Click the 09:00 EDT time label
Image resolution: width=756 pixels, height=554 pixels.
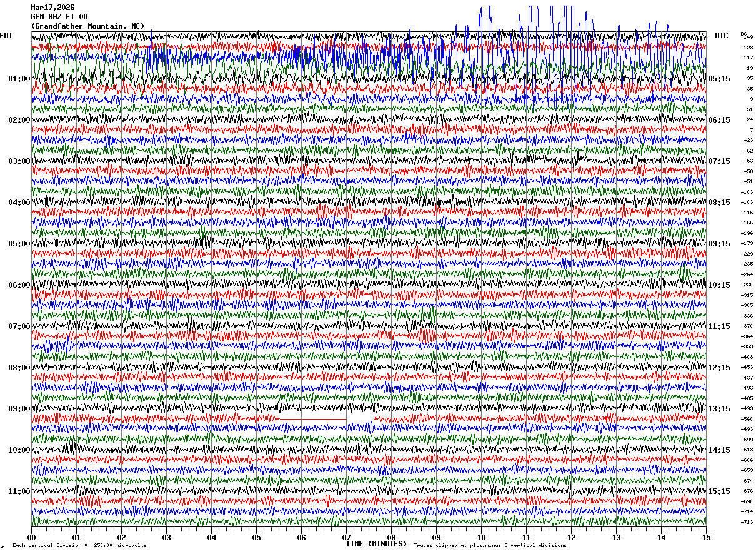click(19, 409)
